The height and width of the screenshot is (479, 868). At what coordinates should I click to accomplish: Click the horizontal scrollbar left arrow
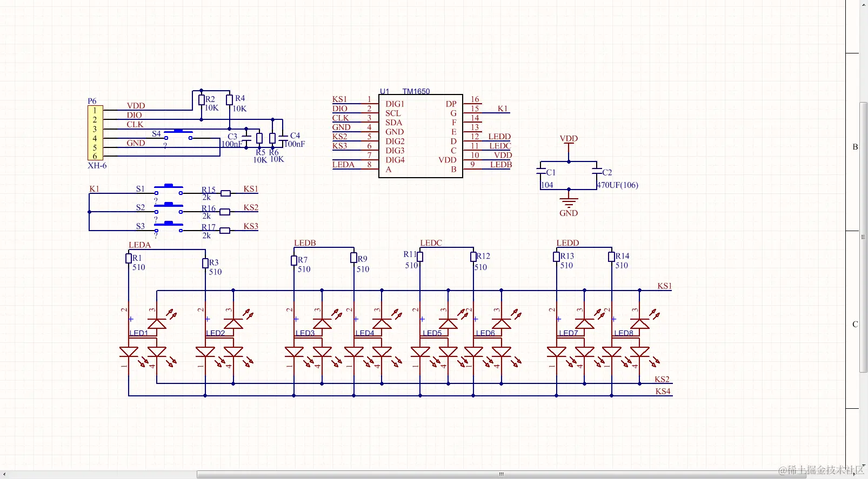[4, 474]
